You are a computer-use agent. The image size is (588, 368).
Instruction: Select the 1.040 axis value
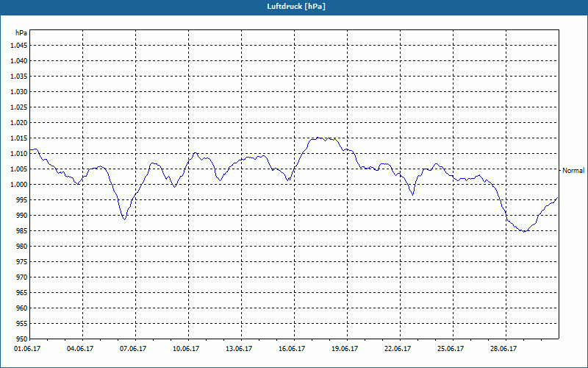click(x=19, y=61)
